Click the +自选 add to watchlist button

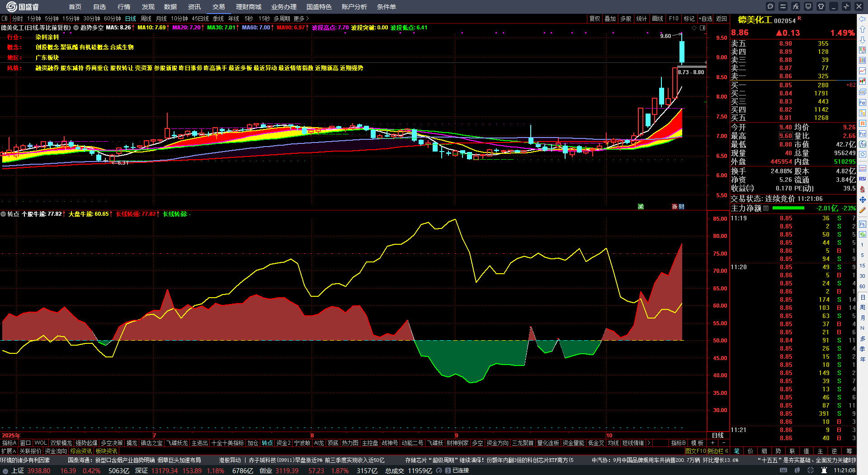click(x=705, y=19)
